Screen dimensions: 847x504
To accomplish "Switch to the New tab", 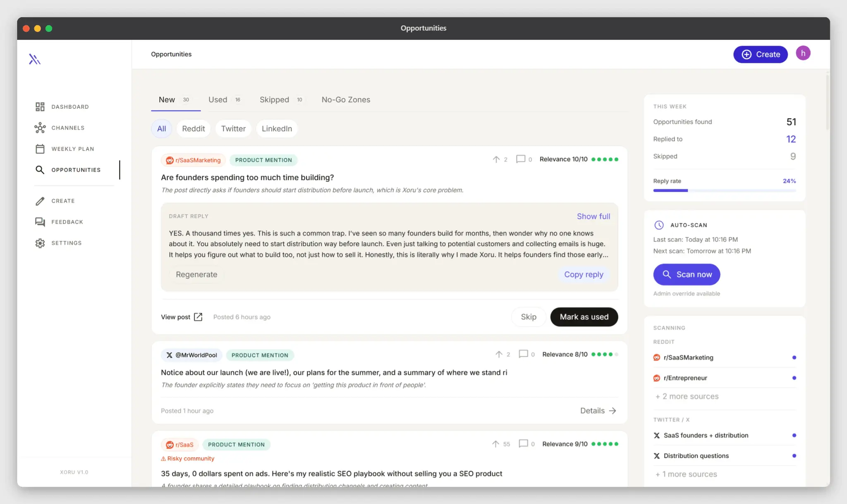I will [x=175, y=100].
